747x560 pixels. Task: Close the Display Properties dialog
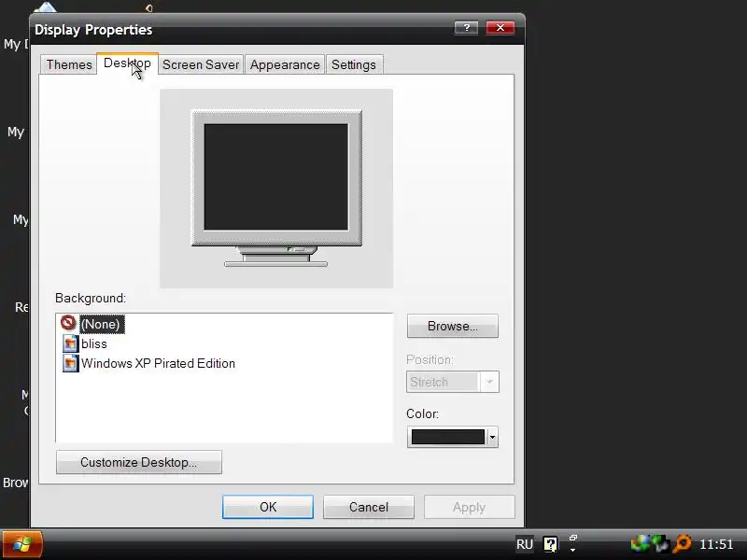pos(500,28)
